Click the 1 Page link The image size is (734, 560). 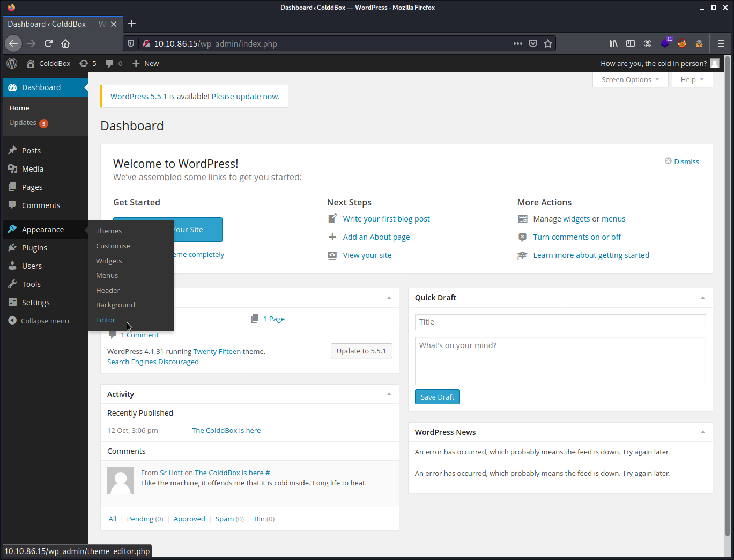click(x=274, y=319)
